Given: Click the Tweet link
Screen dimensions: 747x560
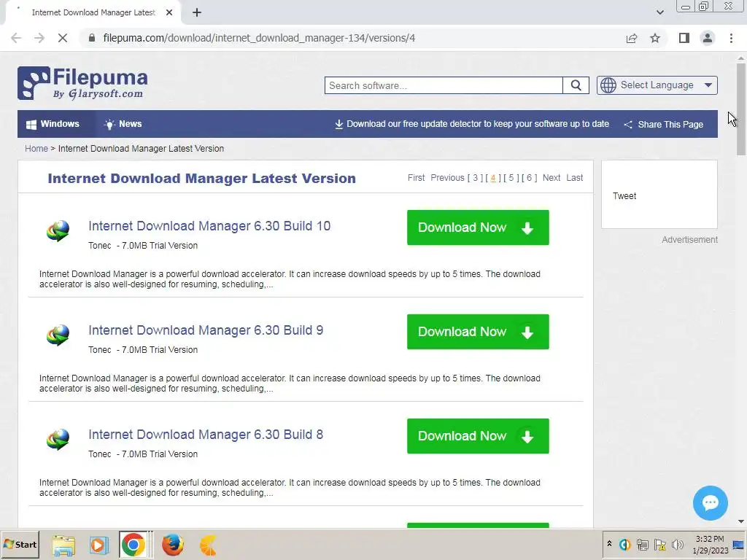Looking at the screenshot, I should click(x=624, y=196).
